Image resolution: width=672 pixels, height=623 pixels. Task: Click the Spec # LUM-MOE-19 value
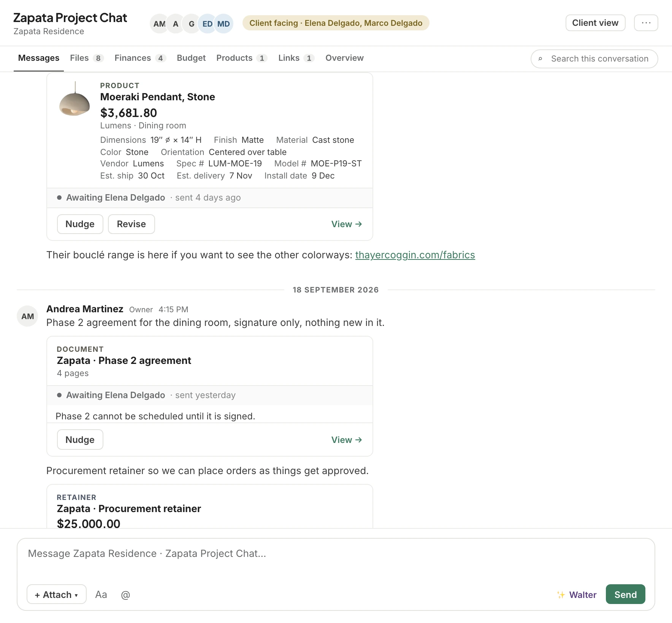pos(235,164)
